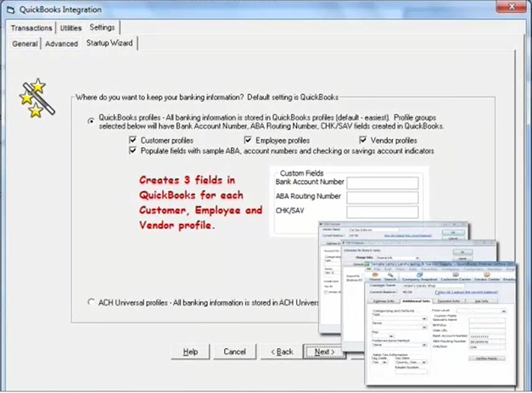This screenshot has height=393, width=532.
Task: Click the Cancel button
Action: click(x=234, y=351)
